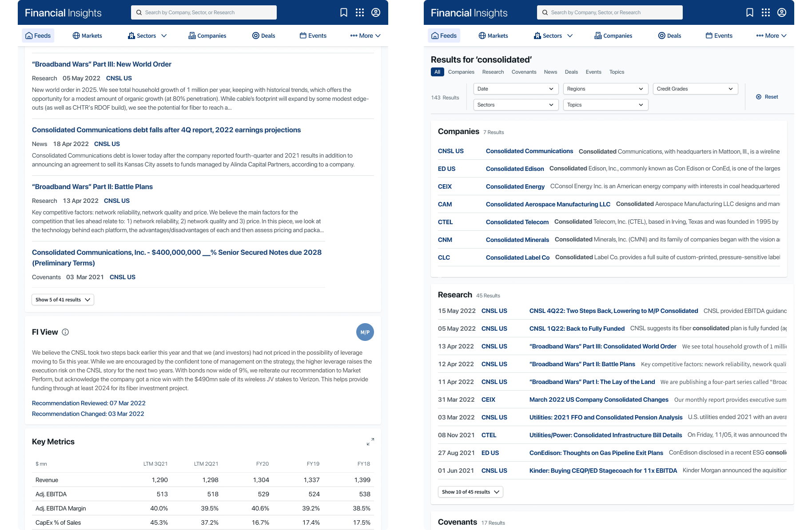Open the Credit Grades filter dropdown

[695, 89]
